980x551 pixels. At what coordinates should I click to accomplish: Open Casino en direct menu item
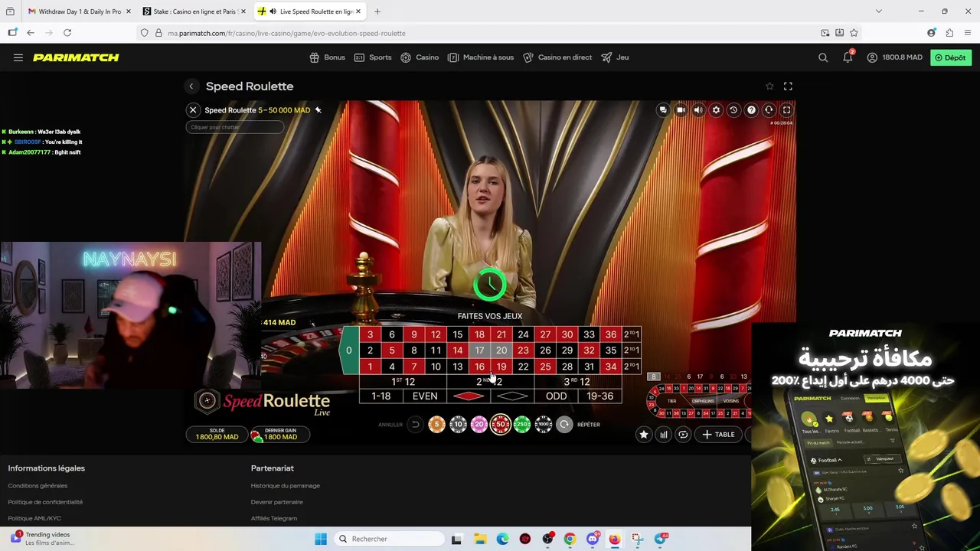[x=557, y=57]
